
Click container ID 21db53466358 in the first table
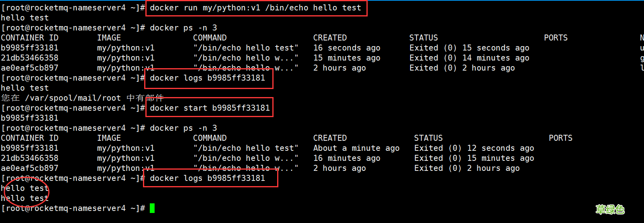(30, 58)
